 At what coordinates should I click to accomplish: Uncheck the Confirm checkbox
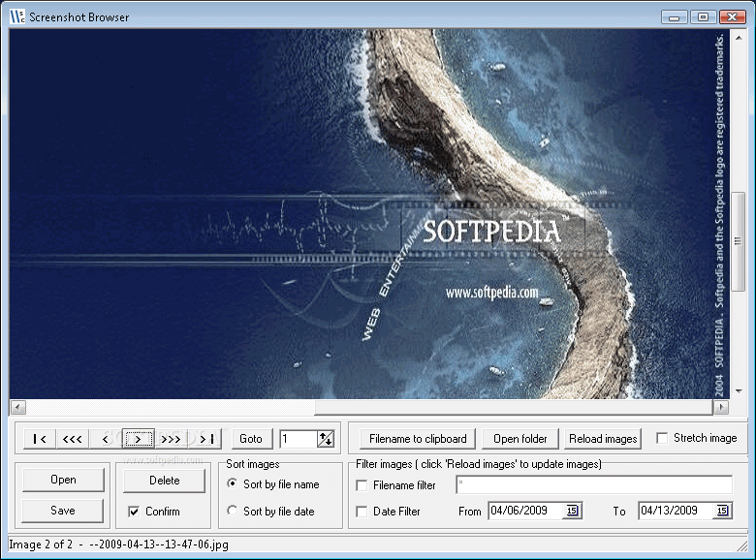pos(134,512)
